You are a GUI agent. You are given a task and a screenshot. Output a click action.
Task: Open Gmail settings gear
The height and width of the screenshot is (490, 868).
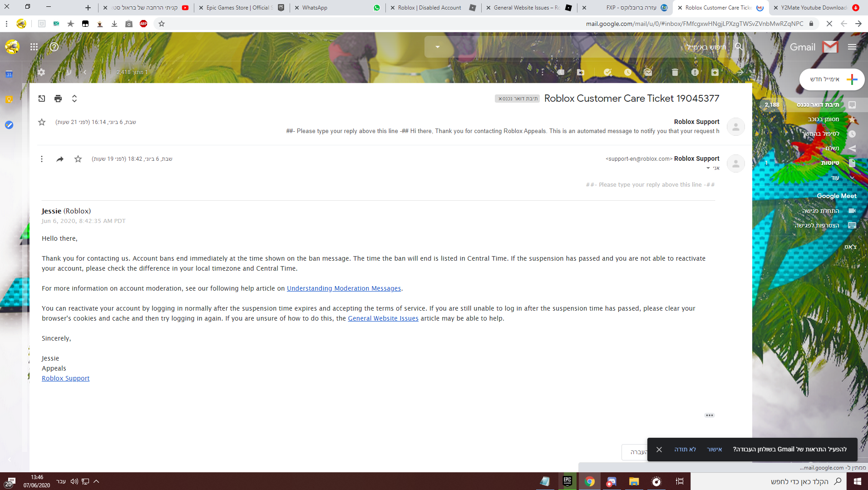[41, 72]
